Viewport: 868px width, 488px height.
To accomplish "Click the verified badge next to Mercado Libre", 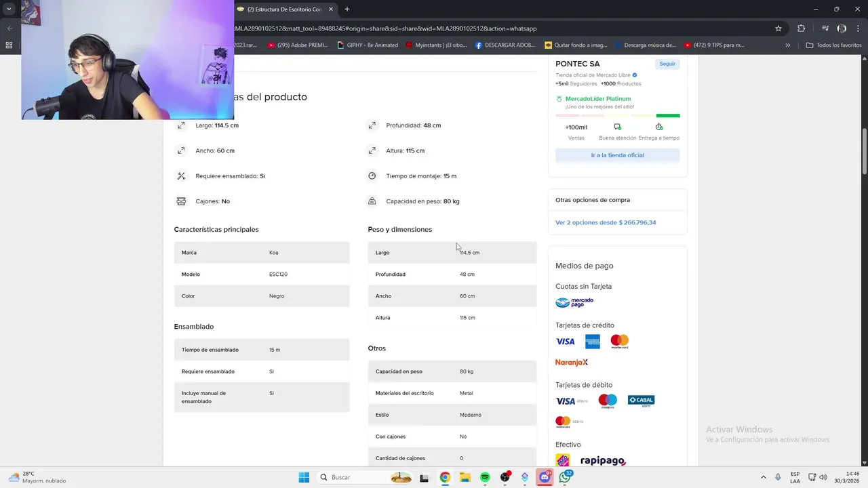I will click(635, 75).
